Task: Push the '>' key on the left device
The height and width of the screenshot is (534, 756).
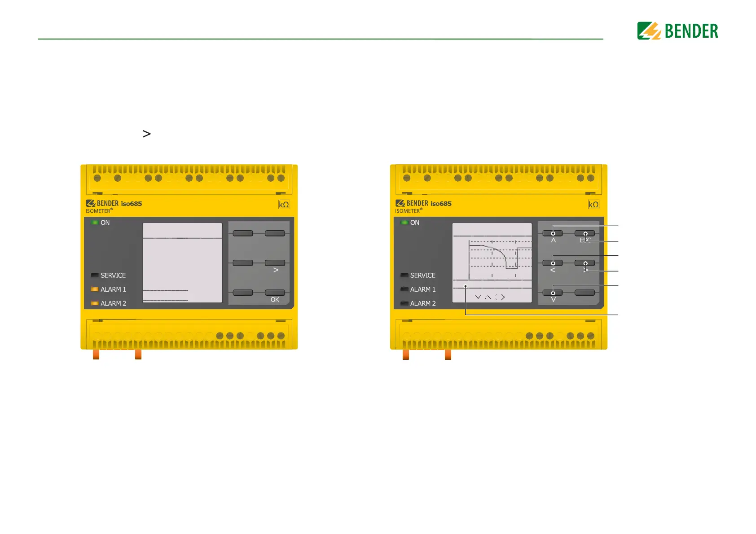Action: 275,263
